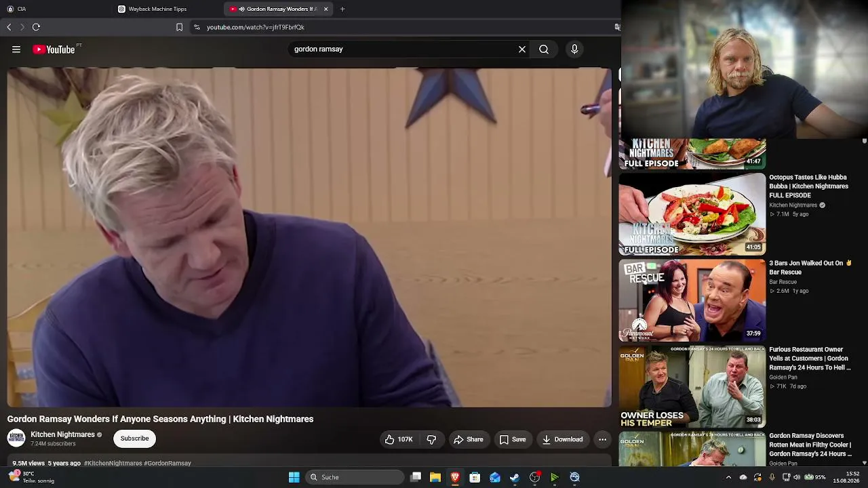Open the YouTube guide hamburger menu
This screenshot has height=488, width=868.
click(x=16, y=49)
